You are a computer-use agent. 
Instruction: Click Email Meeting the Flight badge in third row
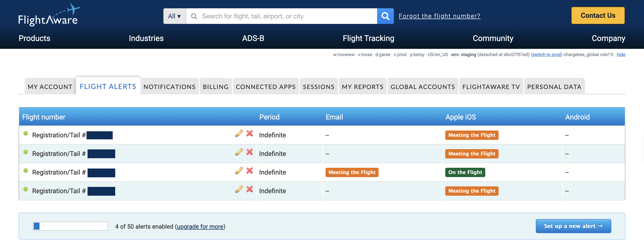pos(352,172)
